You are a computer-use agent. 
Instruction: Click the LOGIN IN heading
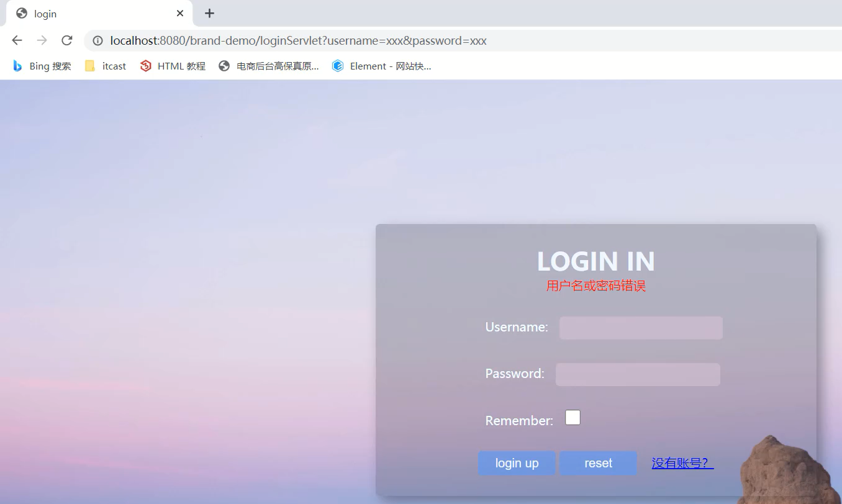596,261
